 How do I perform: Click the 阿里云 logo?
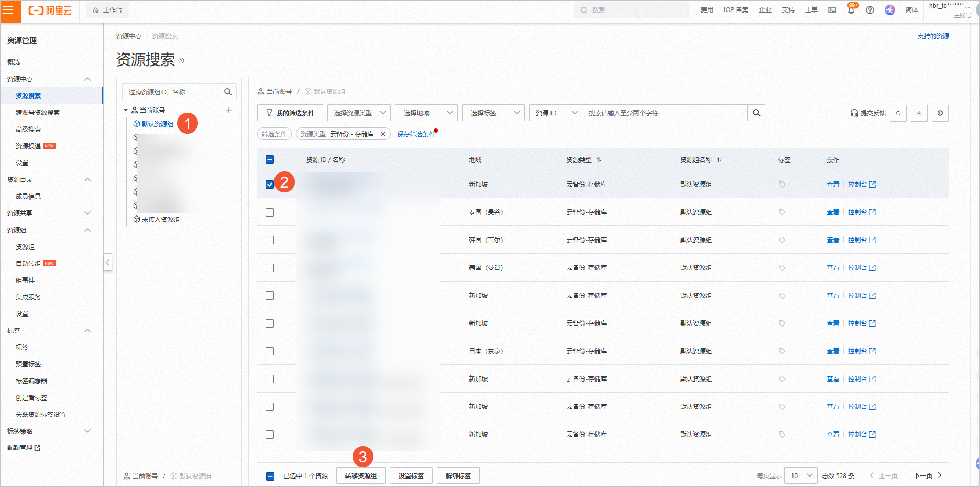tap(50, 10)
